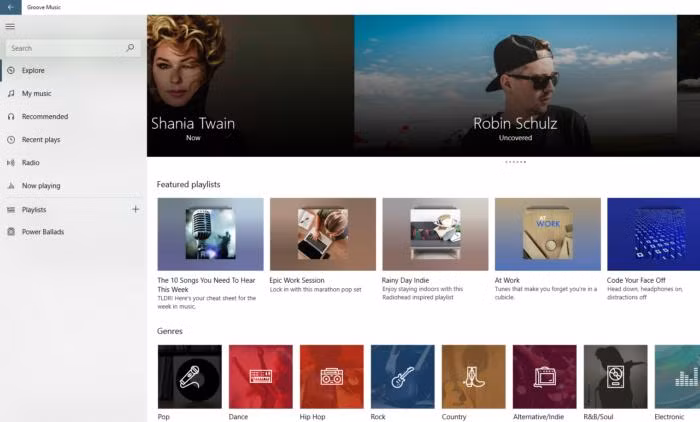Image resolution: width=700 pixels, height=422 pixels.
Task: Select the Rock genre guitar tile
Action: (403, 376)
